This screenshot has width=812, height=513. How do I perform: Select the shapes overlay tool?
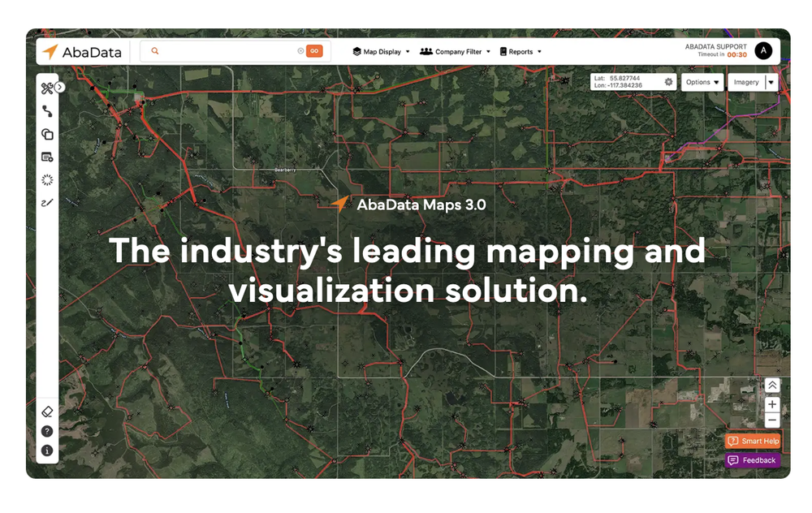pos(46,134)
